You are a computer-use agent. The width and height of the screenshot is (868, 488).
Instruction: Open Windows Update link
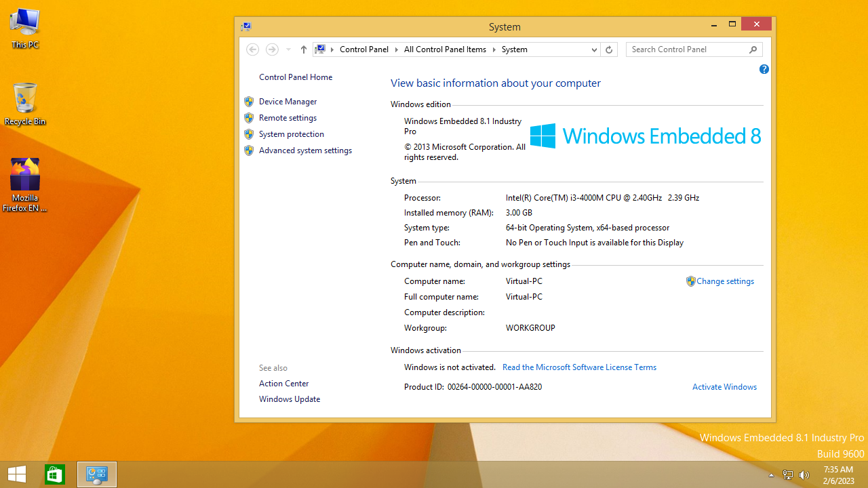click(290, 399)
